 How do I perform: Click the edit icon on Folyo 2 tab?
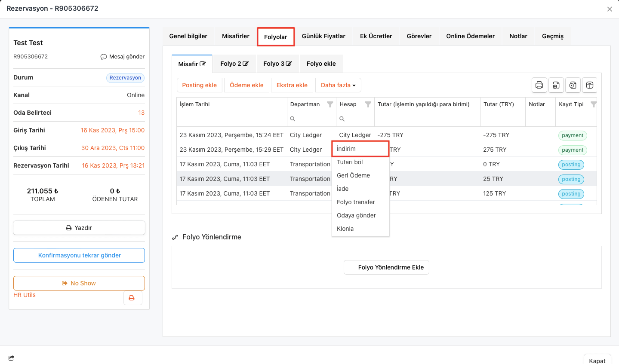(x=246, y=64)
